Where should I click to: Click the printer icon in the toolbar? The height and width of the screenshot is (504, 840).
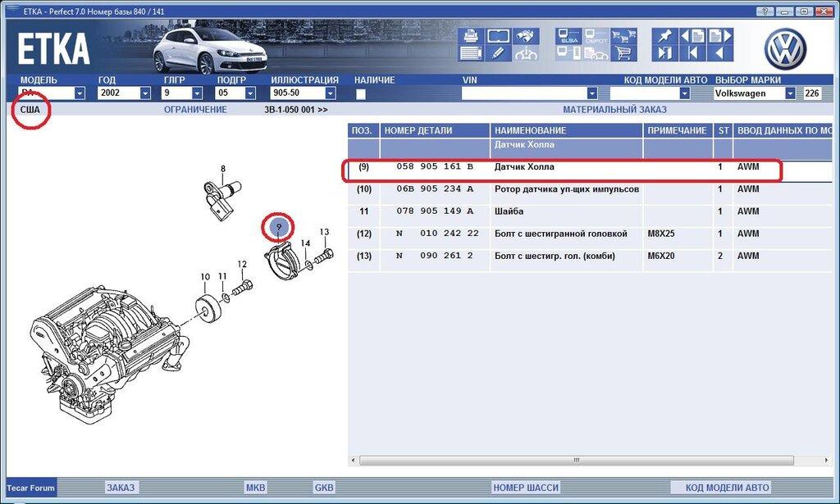(x=470, y=36)
